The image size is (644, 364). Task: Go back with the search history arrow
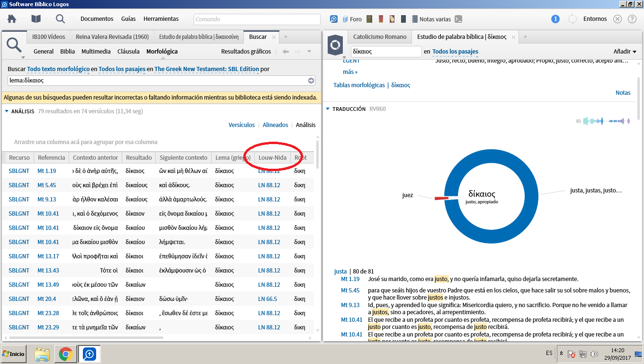[x=286, y=52]
